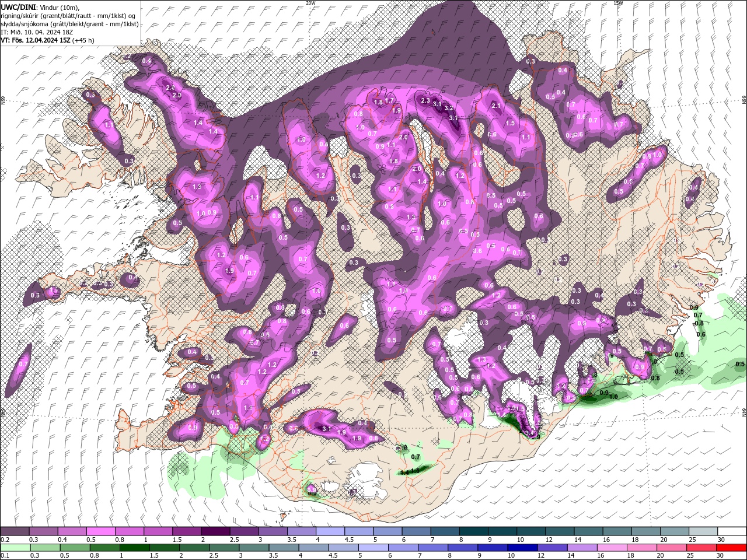The width and height of the screenshot is (747, 560).
Task: Click the 0.3 swatch in upper snow legend
Action: (43, 531)
